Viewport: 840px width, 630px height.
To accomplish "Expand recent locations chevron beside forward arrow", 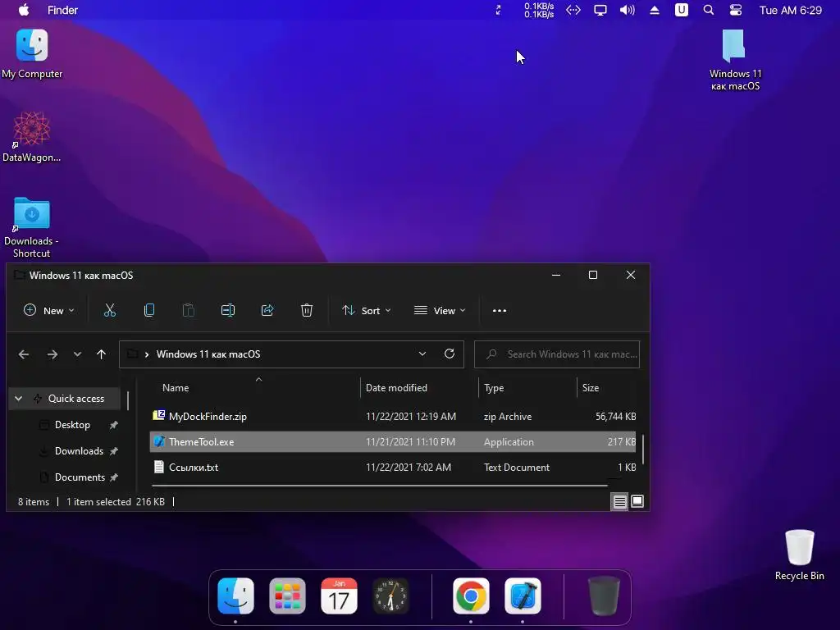I will click(x=77, y=354).
